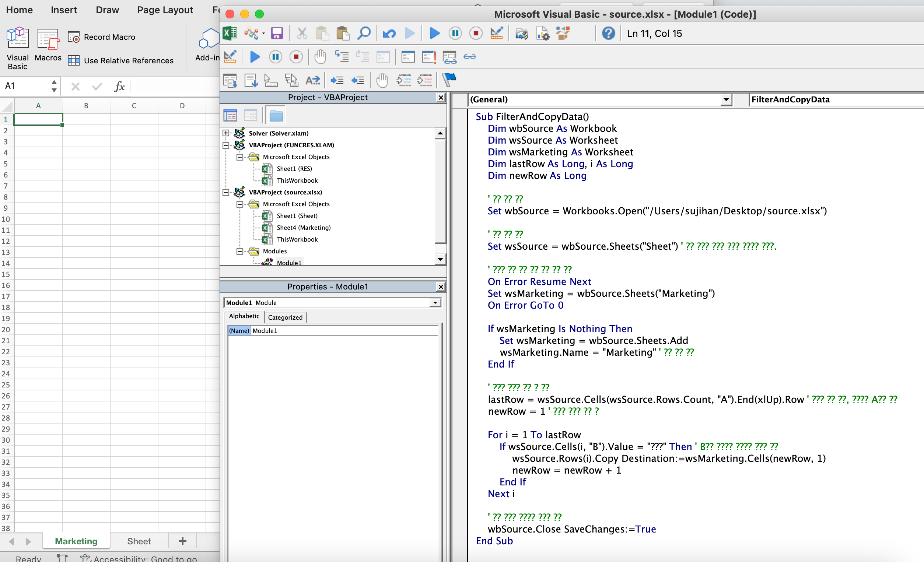Switch to the Categorized properties tab
Image resolution: width=924 pixels, height=562 pixels.
pos(285,317)
